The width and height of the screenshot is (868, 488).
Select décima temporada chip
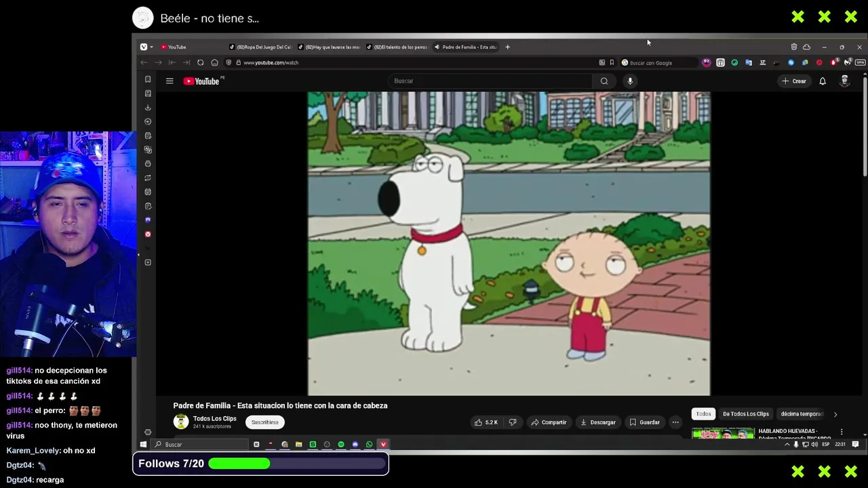click(x=802, y=413)
